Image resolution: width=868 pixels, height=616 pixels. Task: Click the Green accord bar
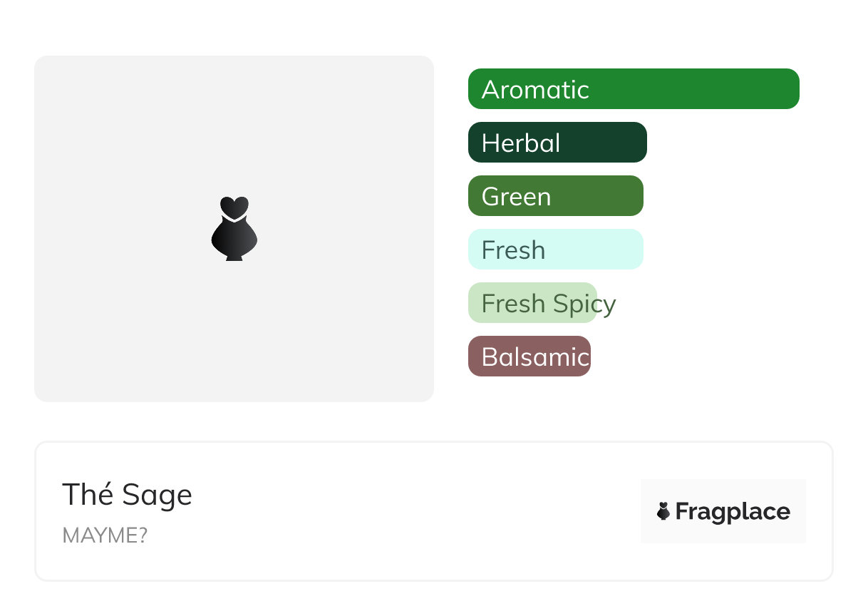pyautogui.click(x=555, y=196)
